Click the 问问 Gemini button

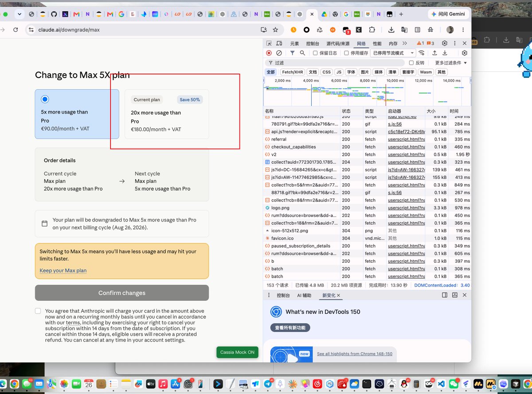[448, 14]
